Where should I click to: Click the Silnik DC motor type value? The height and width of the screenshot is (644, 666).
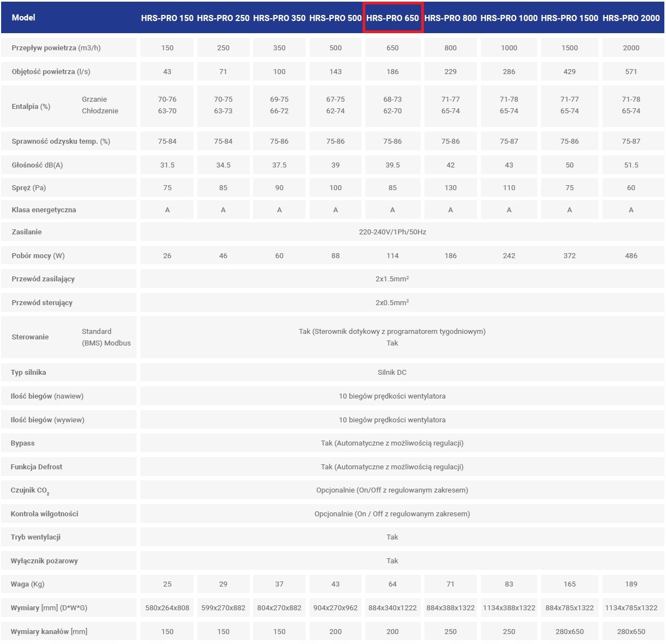(392, 373)
